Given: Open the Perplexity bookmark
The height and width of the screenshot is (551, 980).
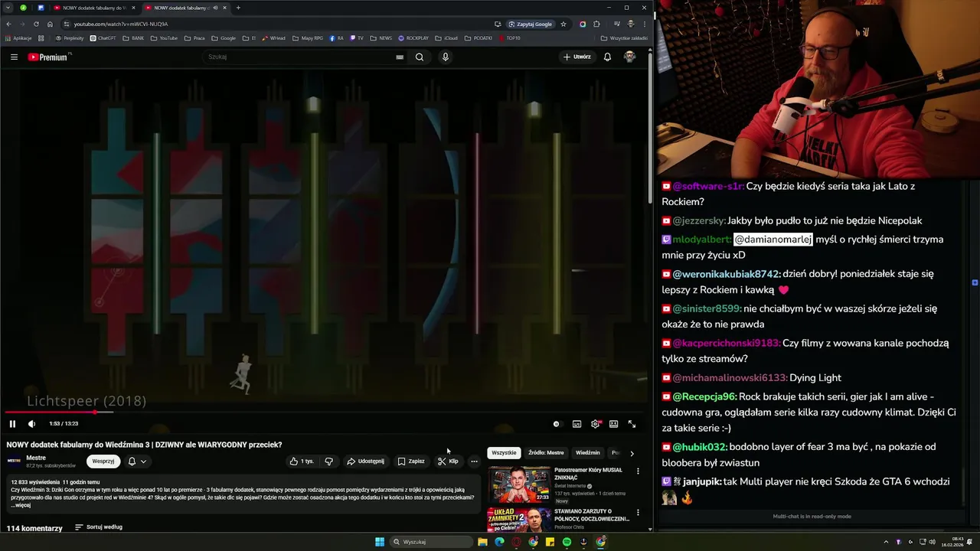Looking at the screenshot, I should click(70, 37).
